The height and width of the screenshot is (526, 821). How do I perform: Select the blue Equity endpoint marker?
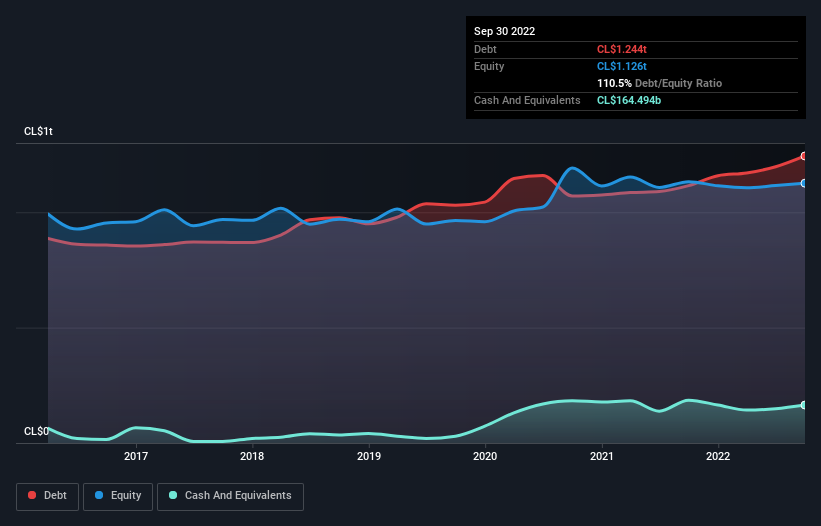804,183
